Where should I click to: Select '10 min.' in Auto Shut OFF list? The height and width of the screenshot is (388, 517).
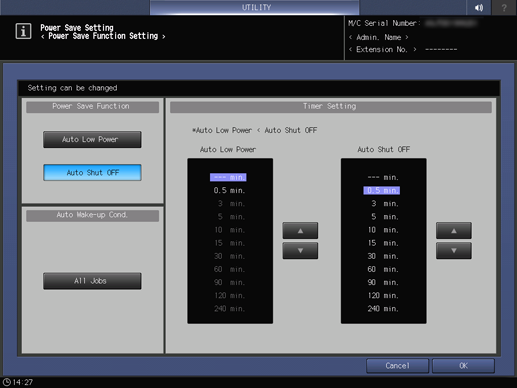383,230
